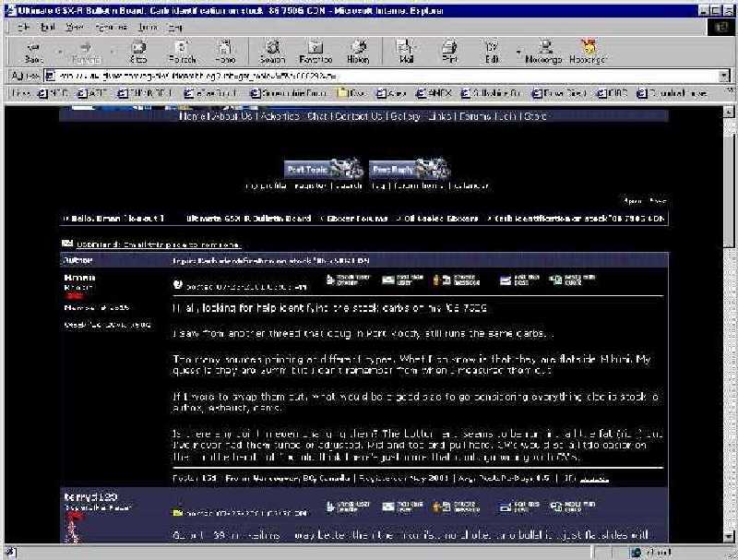This screenshot has height=560, width=738.
Task: Open the Gallery link in site navigation
Action: tap(405, 116)
